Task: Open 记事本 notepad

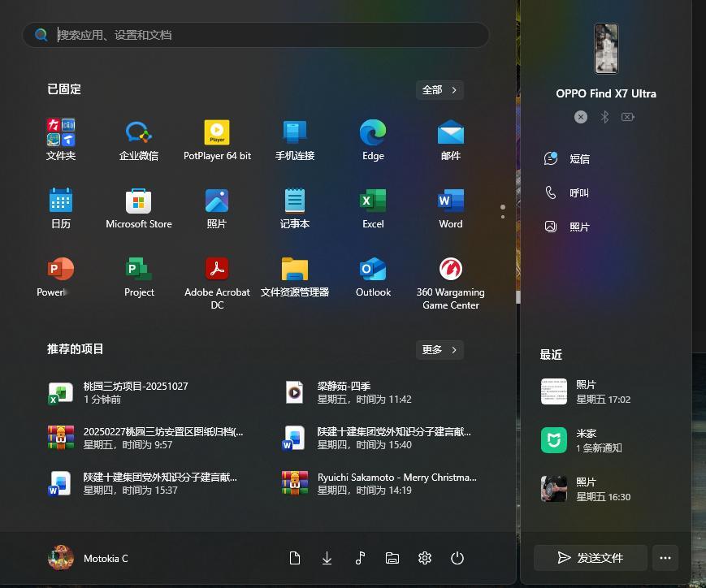Action: tap(295, 208)
